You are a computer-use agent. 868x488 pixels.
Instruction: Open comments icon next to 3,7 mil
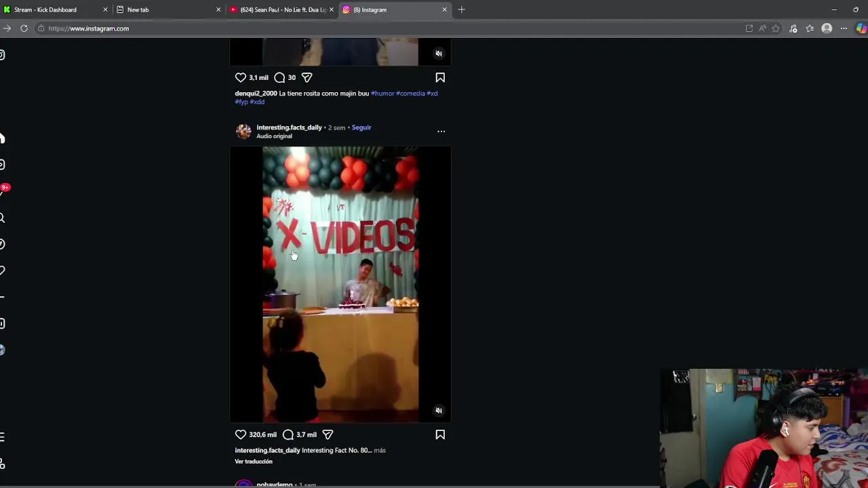(288, 434)
